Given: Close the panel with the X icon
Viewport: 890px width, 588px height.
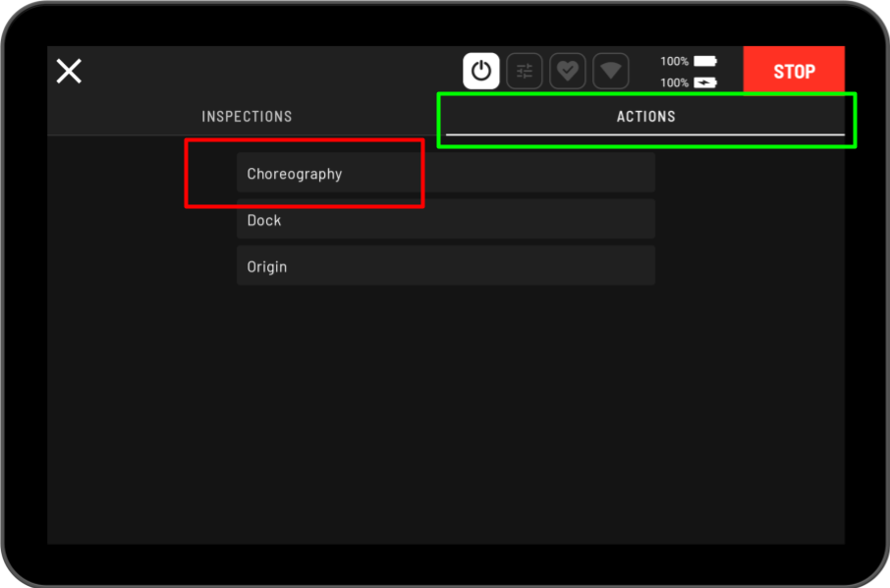Looking at the screenshot, I should click(x=69, y=71).
